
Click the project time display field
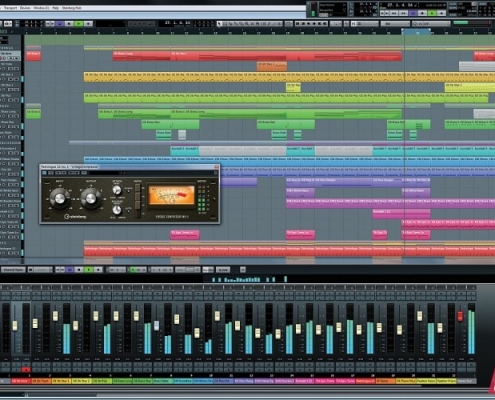[175, 23]
